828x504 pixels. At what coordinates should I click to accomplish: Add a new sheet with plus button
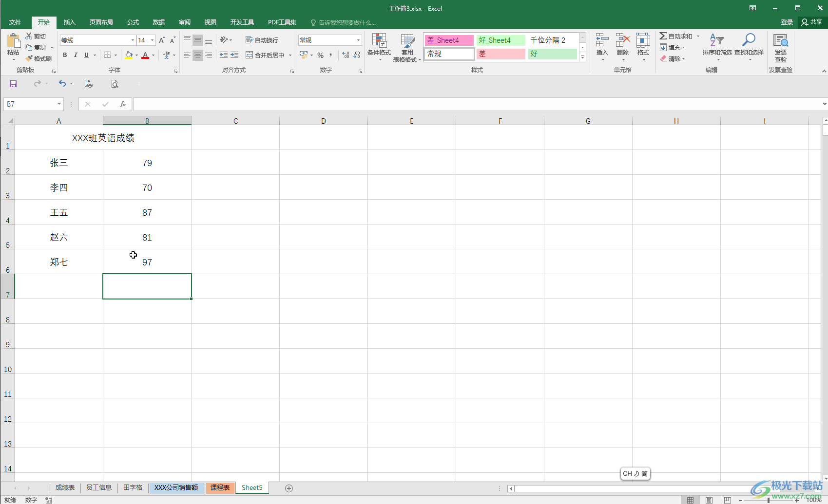pos(289,488)
